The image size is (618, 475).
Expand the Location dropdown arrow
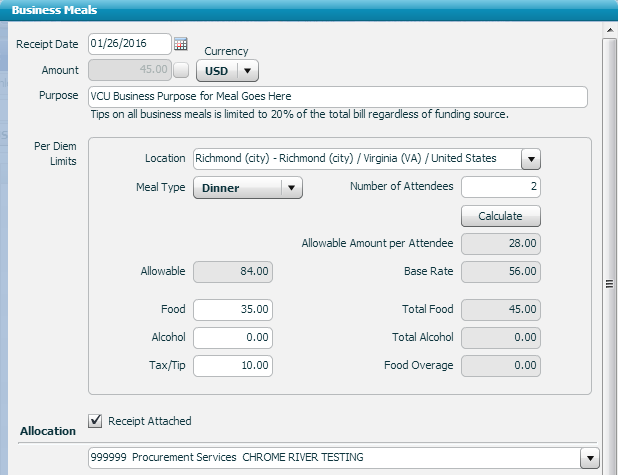click(x=531, y=159)
